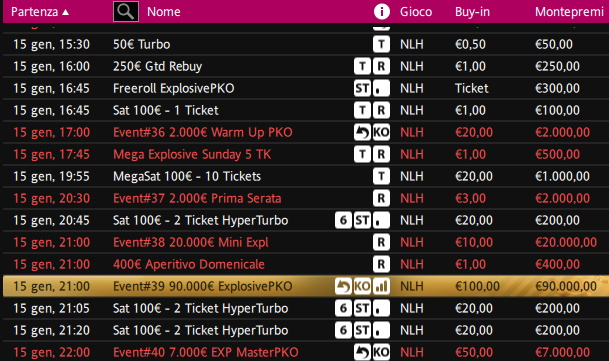Image resolution: width=609 pixels, height=361 pixels.
Task: Click the KO badge on Event#39 ExplosivePKO
Action: coord(362,286)
